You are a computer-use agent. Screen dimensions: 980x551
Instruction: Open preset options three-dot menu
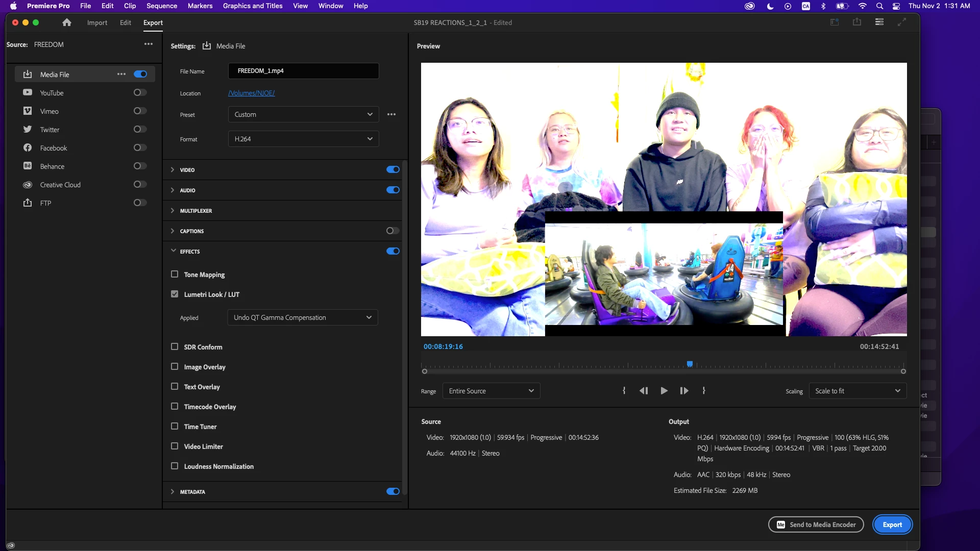pyautogui.click(x=391, y=114)
